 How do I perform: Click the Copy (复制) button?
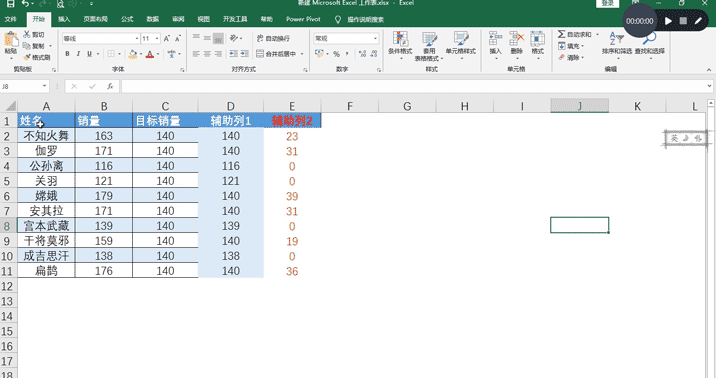tap(34, 46)
